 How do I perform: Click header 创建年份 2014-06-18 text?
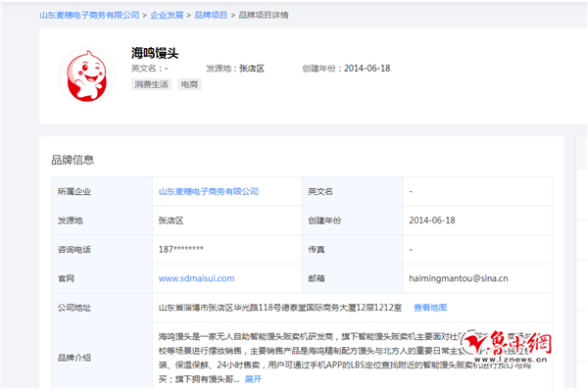(x=346, y=69)
